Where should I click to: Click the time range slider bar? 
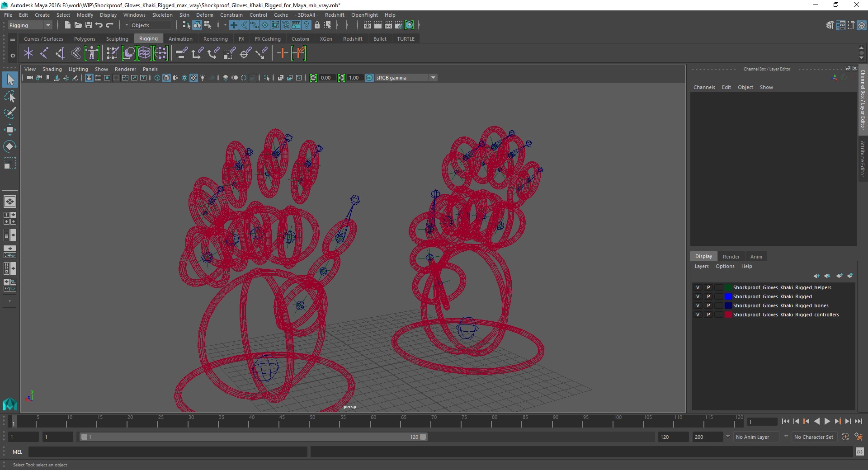coord(253,437)
